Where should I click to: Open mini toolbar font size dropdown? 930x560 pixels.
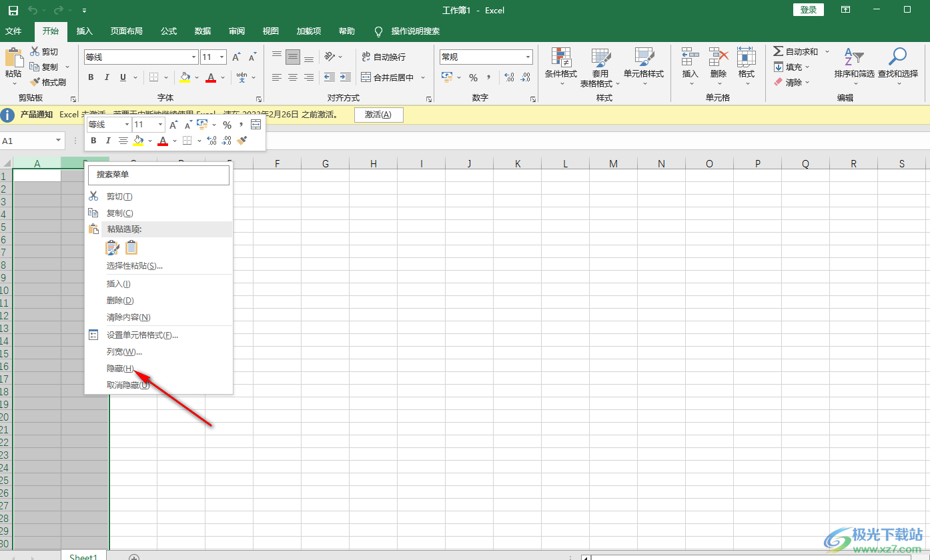(160, 125)
